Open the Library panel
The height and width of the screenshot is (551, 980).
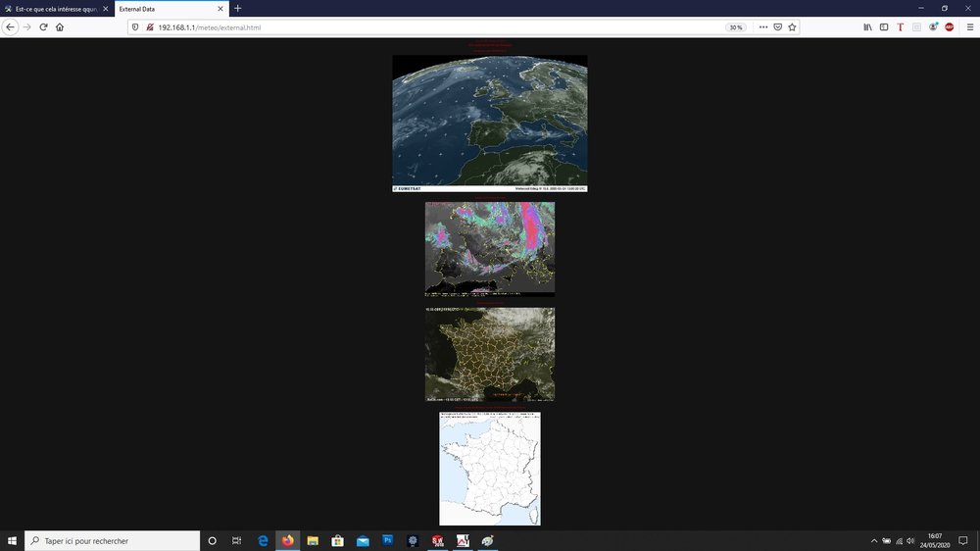coord(867,26)
